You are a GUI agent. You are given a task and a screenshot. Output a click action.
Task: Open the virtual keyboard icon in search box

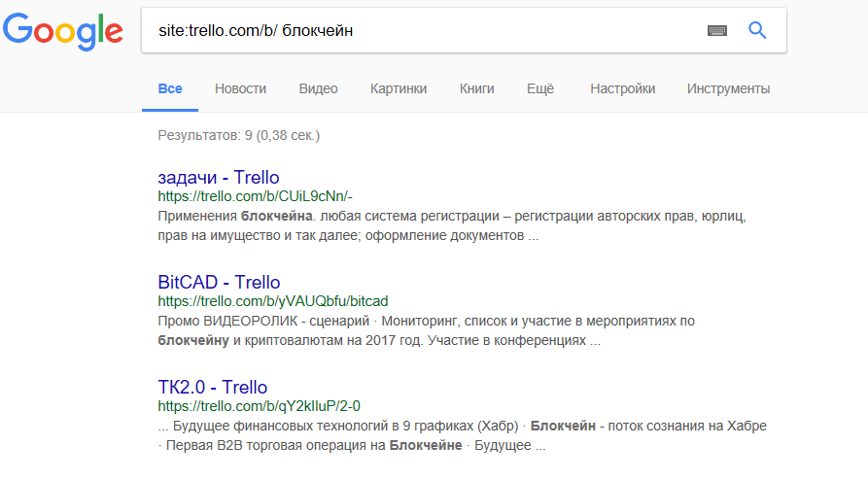tap(717, 31)
